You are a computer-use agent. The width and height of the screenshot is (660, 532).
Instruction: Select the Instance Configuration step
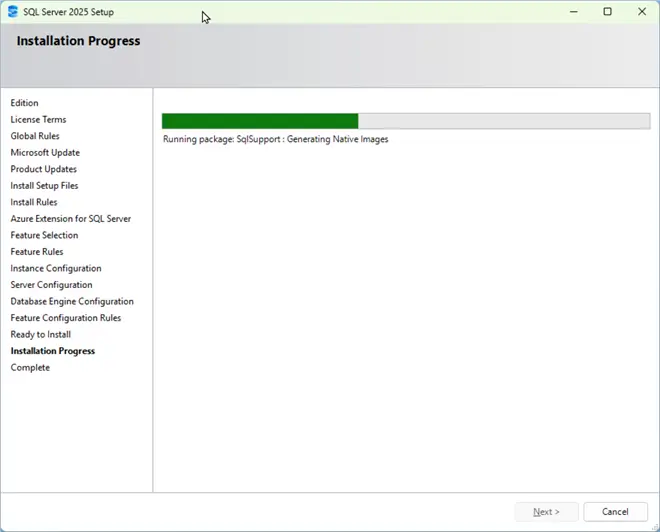point(56,268)
